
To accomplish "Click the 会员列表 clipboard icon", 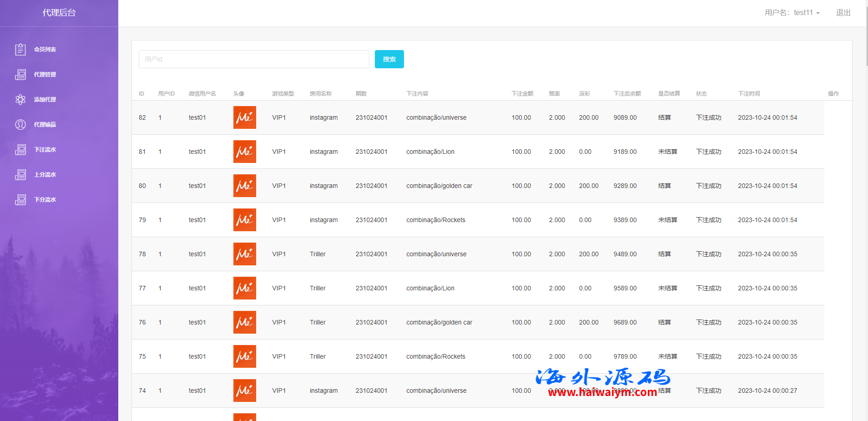I will tap(20, 49).
